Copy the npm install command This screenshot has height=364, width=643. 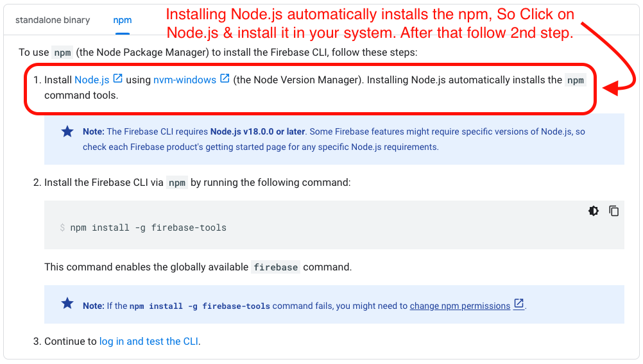614,211
